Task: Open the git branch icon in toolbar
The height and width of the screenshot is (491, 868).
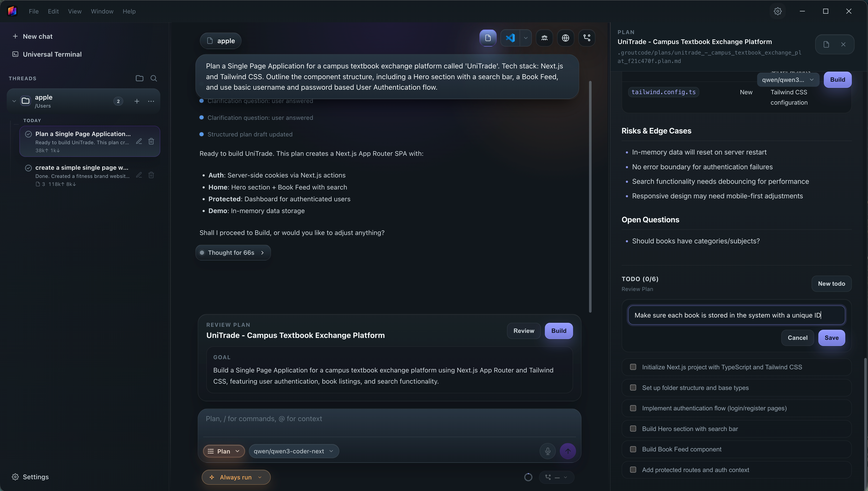Action: 587,38
